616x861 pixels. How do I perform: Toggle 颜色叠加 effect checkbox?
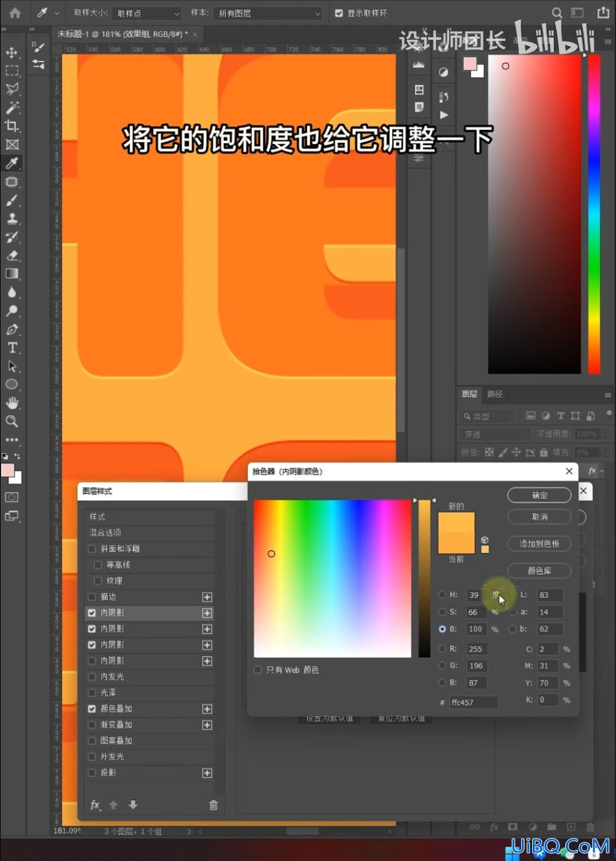pyautogui.click(x=92, y=709)
